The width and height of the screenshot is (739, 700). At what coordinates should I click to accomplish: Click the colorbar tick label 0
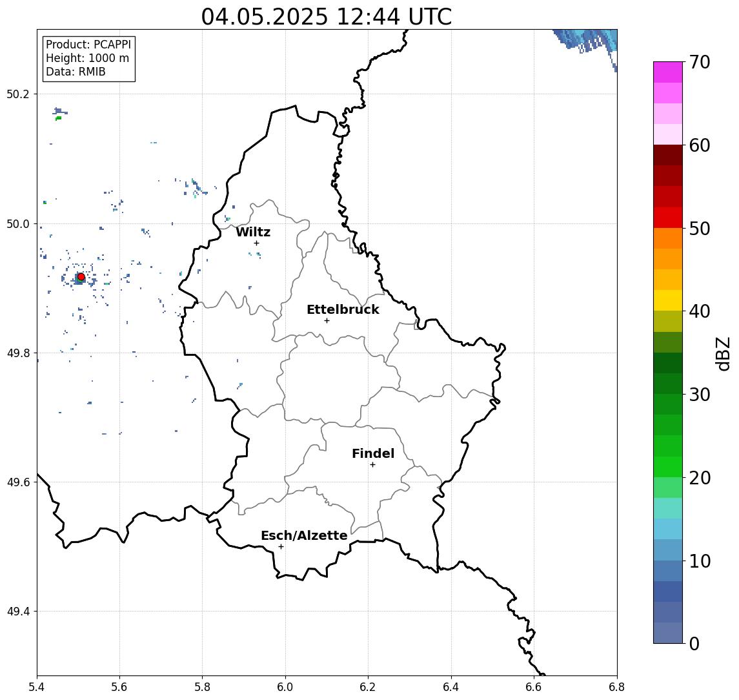pos(694,643)
